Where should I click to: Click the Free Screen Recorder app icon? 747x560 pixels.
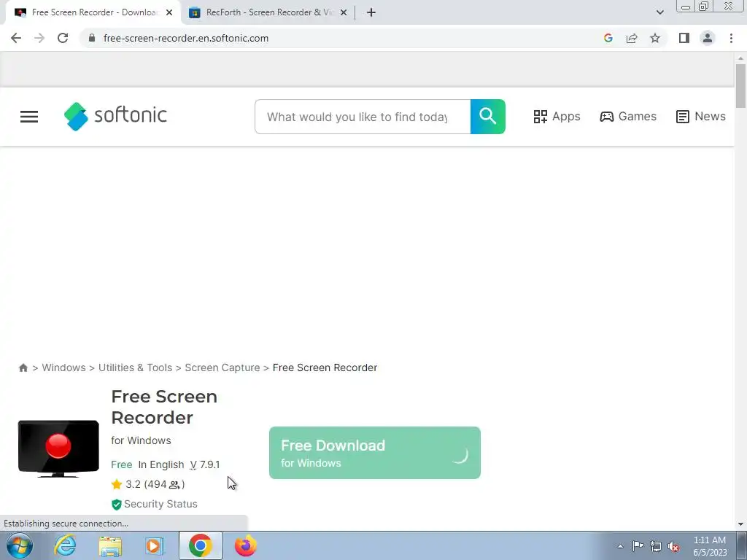[x=58, y=448]
